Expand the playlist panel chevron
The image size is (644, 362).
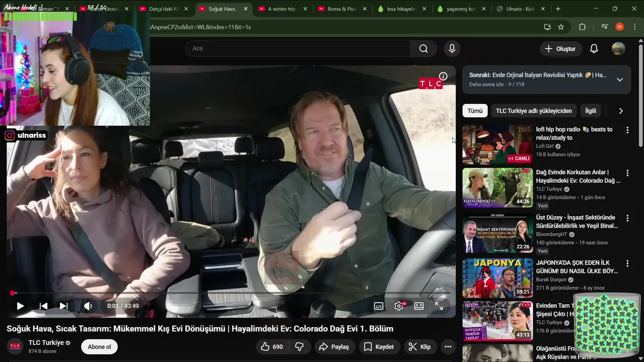coord(620,79)
